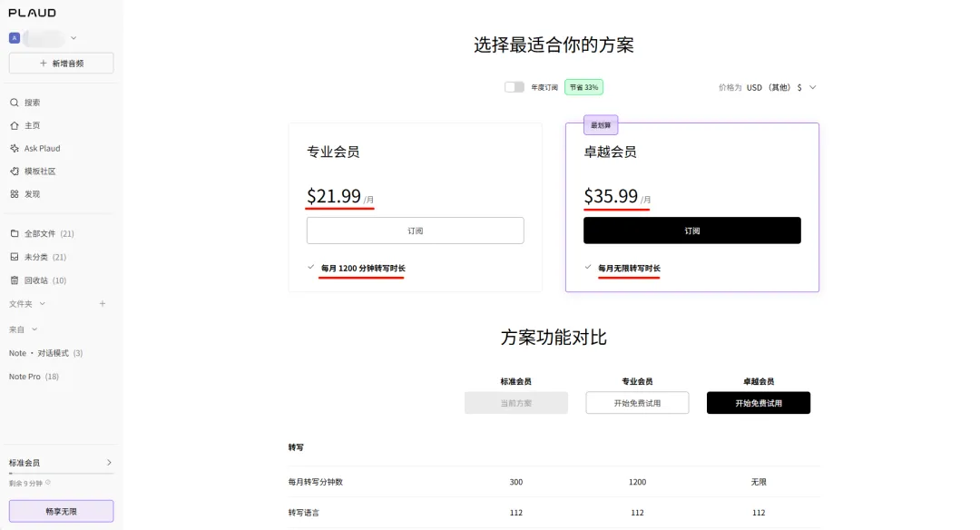Click the search magnifier icon
Viewport: 980px width, 530px height.
15,103
